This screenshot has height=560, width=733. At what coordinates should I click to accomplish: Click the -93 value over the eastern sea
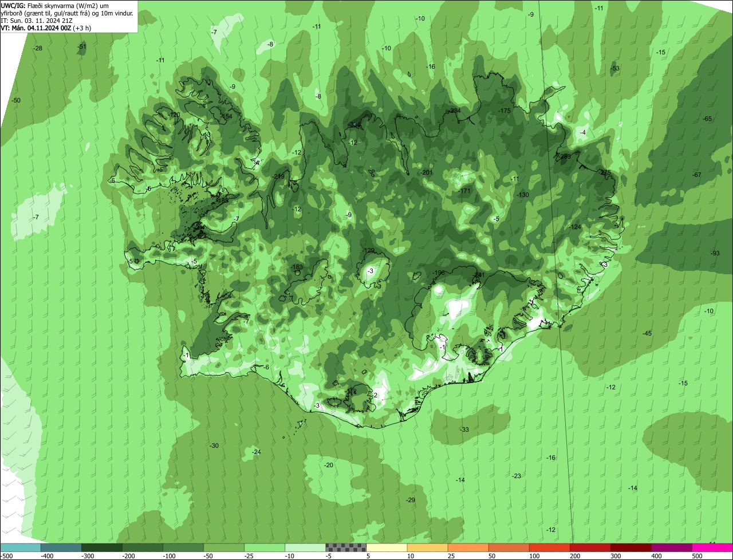(715, 253)
